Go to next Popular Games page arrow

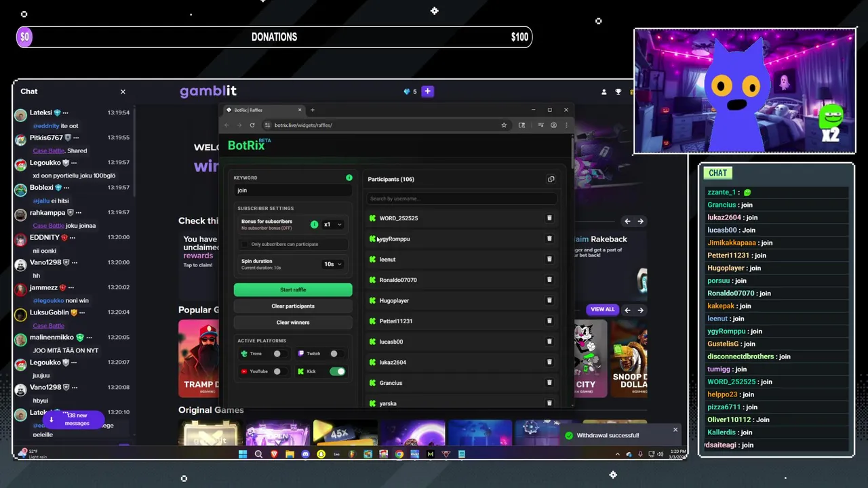click(x=640, y=310)
